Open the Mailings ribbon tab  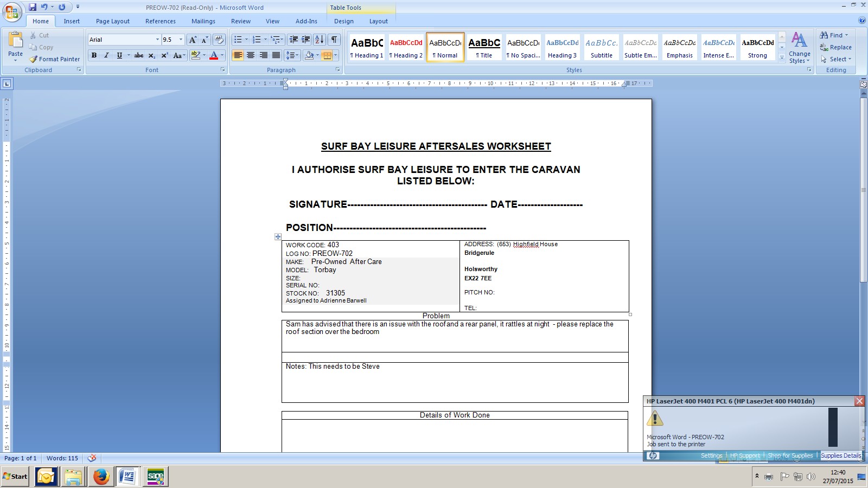click(x=203, y=21)
